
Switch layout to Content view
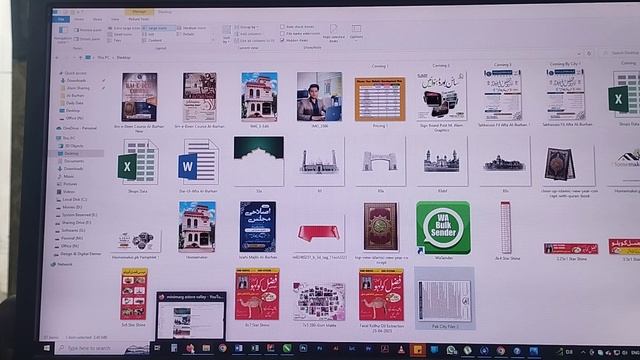152,40
